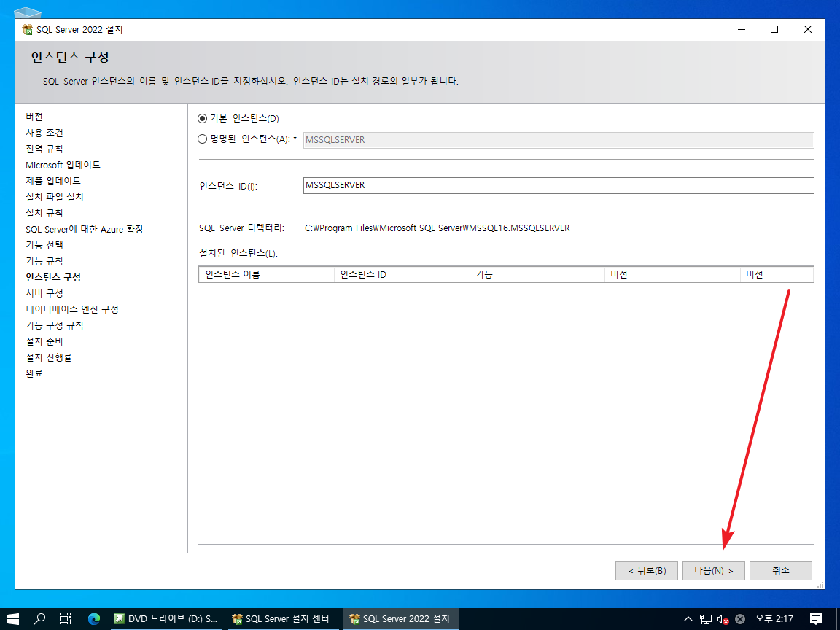Open Task View from taskbar
Viewport: 840px width, 630px height.
tap(66, 619)
